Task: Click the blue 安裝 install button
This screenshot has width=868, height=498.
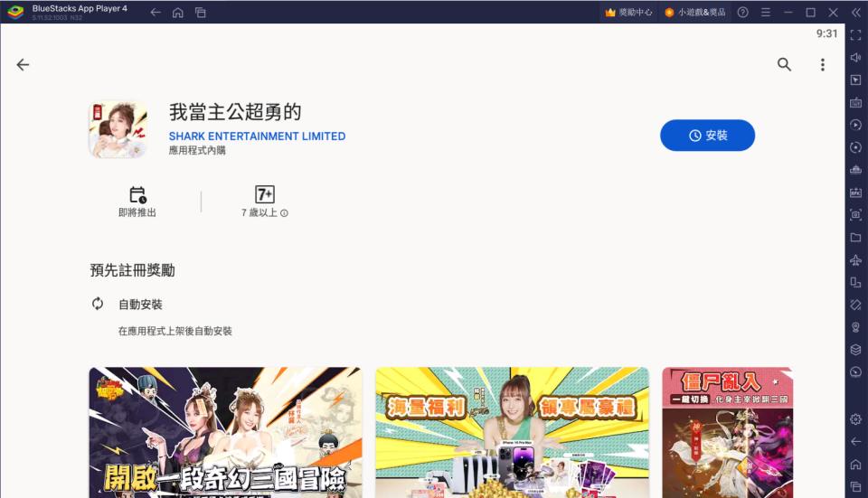Action: coord(707,135)
